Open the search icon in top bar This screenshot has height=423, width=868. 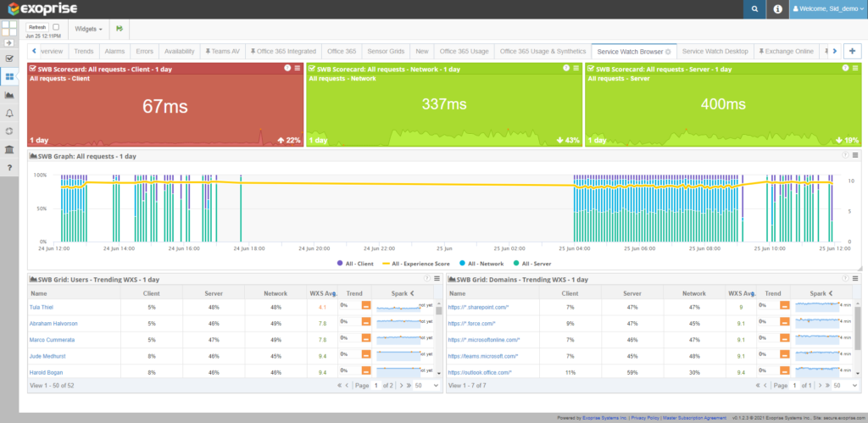[x=754, y=9]
